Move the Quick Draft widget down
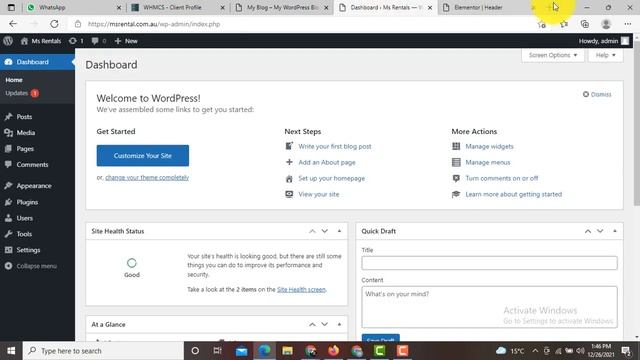Image resolution: width=640 pixels, height=360 pixels. [600, 231]
